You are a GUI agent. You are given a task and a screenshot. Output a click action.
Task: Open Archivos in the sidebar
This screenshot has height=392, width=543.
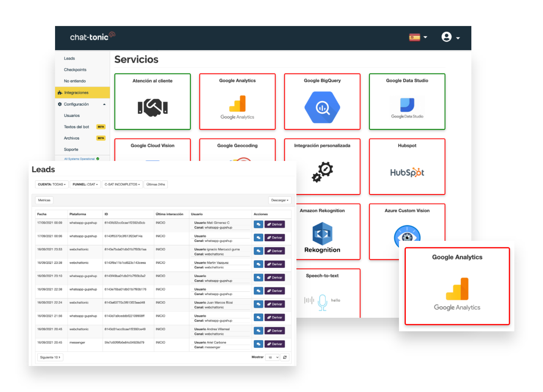point(72,138)
